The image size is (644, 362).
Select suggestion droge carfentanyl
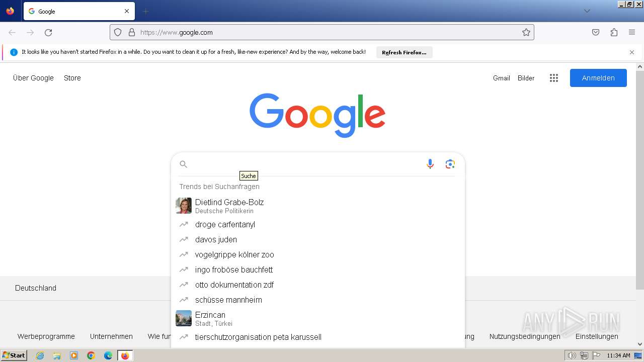[x=318, y=225]
